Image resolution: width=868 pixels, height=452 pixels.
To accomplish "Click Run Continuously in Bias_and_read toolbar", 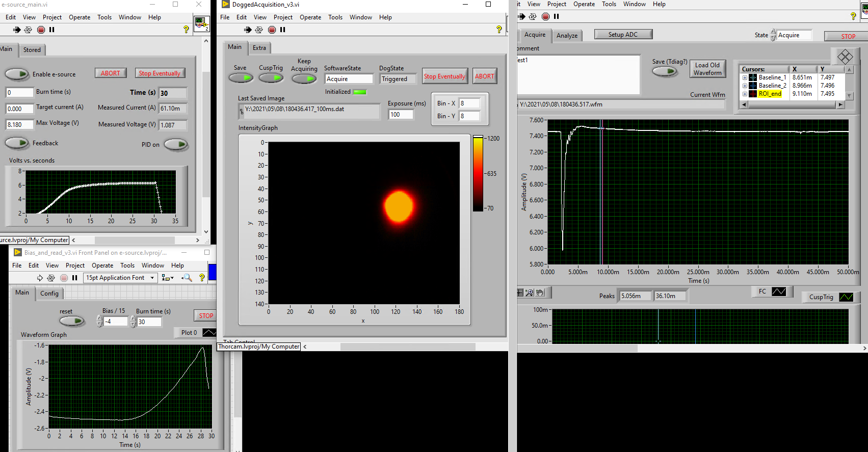I will 51,278.
